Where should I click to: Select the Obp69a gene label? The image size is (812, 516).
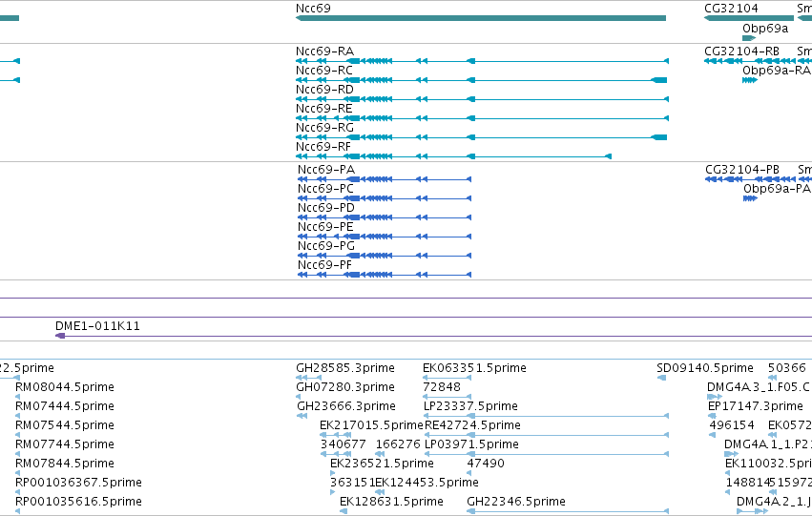pyautogui.click(x=765, y=29)
